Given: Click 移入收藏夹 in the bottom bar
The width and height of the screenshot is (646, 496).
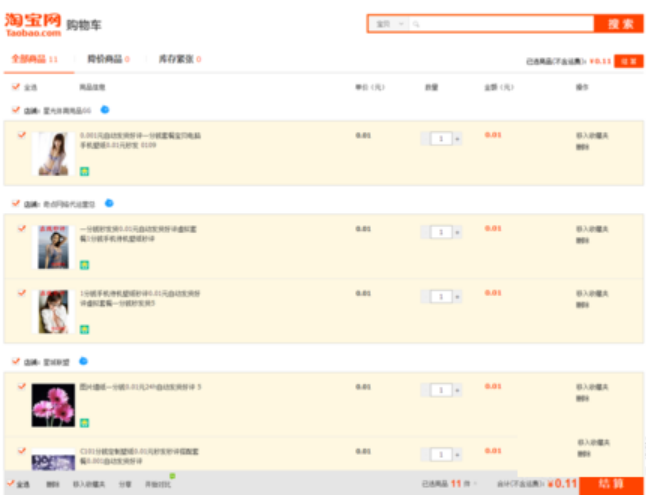Looking at the screenshot, I should (x=89, y=484).
